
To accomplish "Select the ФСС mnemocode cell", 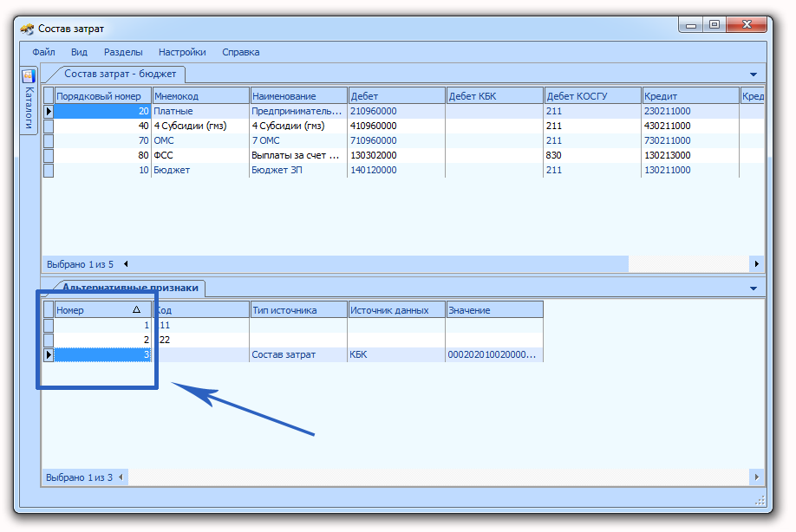I will [200, 155].
